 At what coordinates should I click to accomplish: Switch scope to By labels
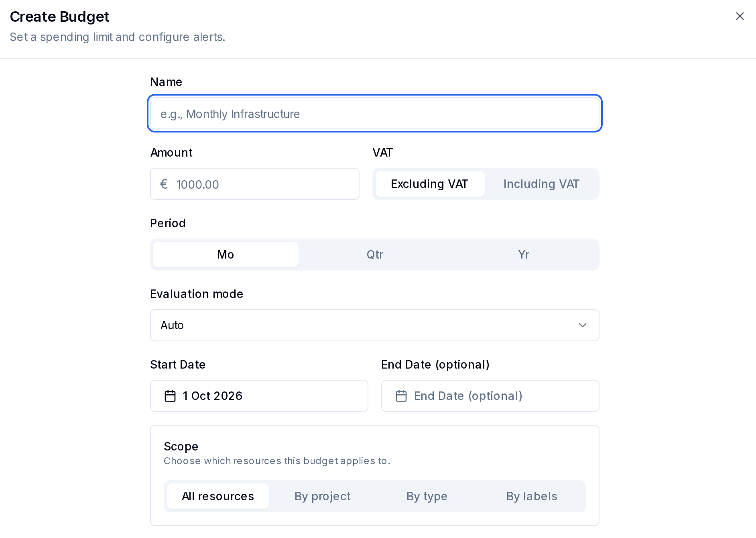coord(532,496)
